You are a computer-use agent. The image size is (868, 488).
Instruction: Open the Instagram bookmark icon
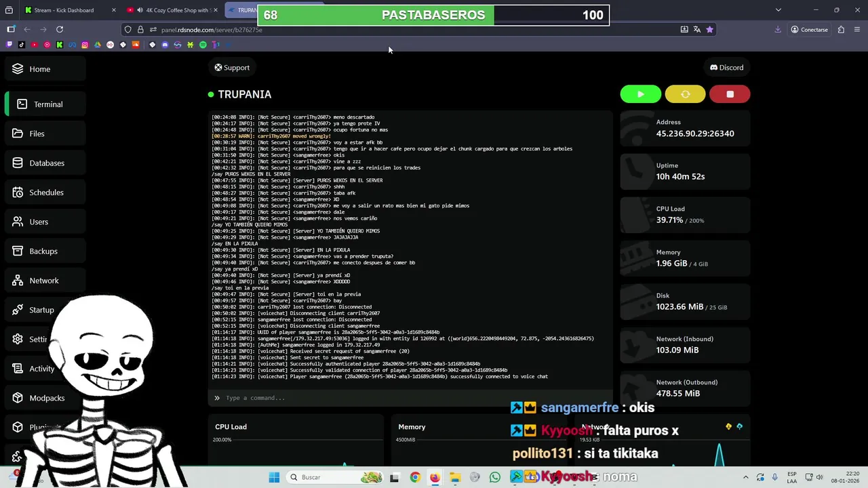(x=85, y=45)
